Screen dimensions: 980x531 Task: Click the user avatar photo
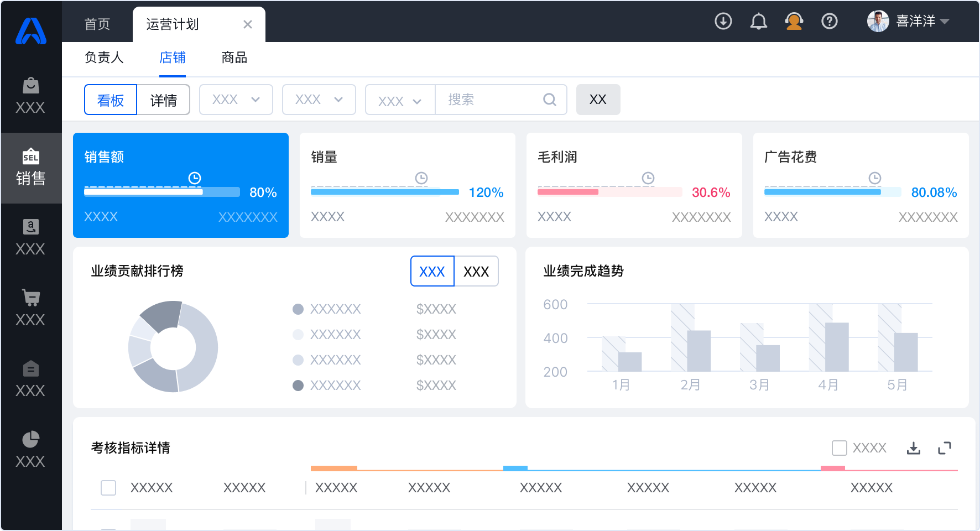coord(878,22)
